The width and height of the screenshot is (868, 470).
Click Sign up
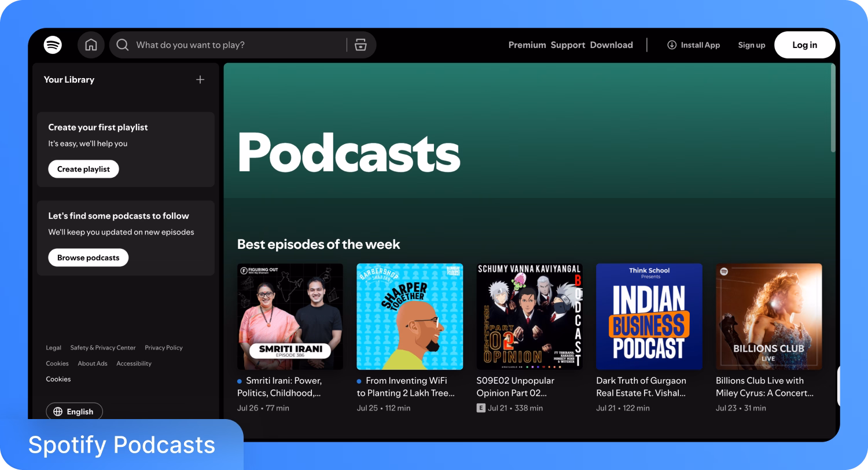click(x=752, y=45)
